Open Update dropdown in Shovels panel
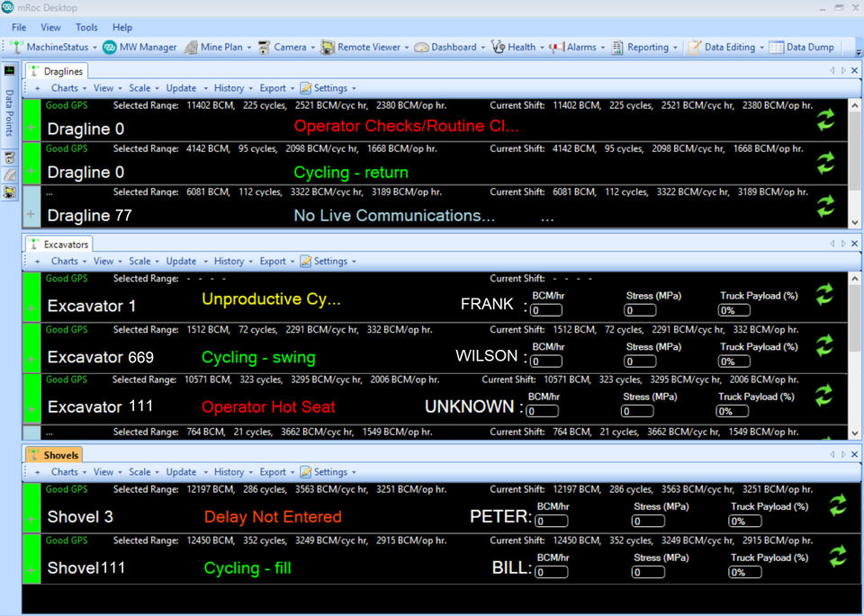The height and width of the screenshot is (616, 864). [187, 472]
